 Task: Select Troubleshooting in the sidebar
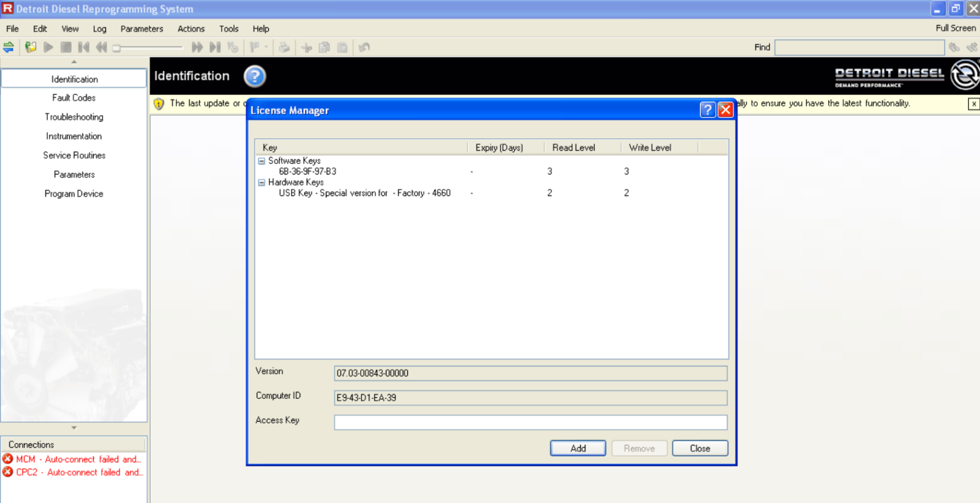pyautogui.click(x=74, y=117)
